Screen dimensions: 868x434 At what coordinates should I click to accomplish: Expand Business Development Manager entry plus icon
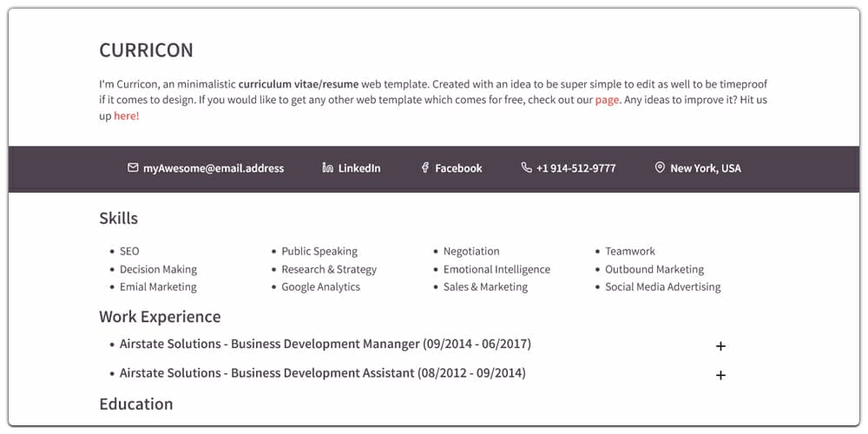pyautogui.click(x=720, y=346)
